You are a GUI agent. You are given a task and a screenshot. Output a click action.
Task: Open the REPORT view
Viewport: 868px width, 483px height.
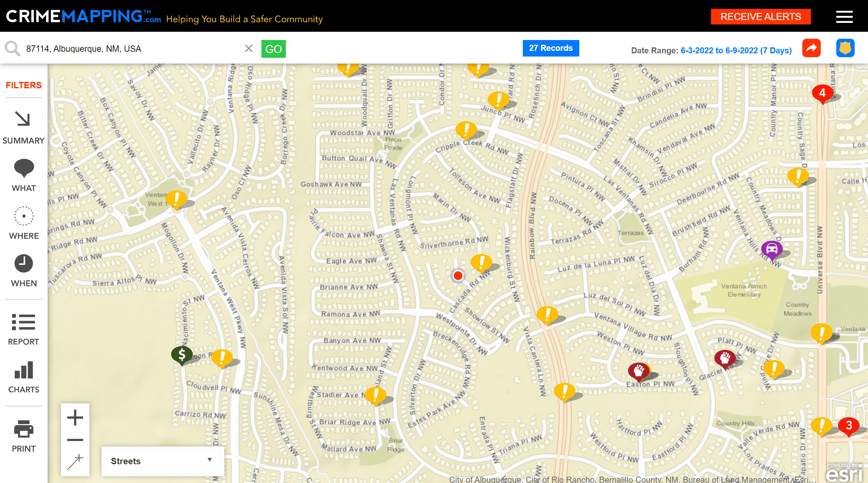[x=23, y=330]
